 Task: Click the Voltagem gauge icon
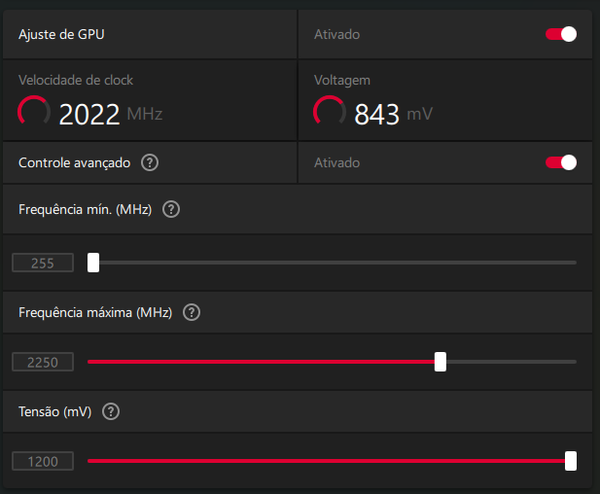(x=330, y=112)
